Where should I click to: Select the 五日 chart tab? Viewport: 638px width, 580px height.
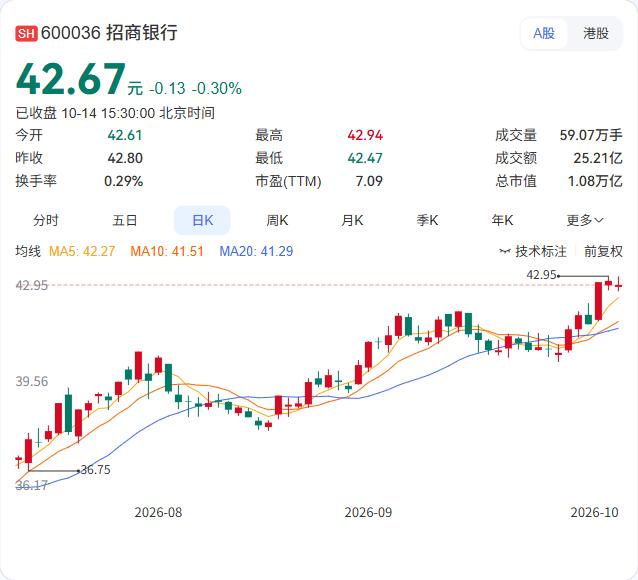(x=125, y=221)
